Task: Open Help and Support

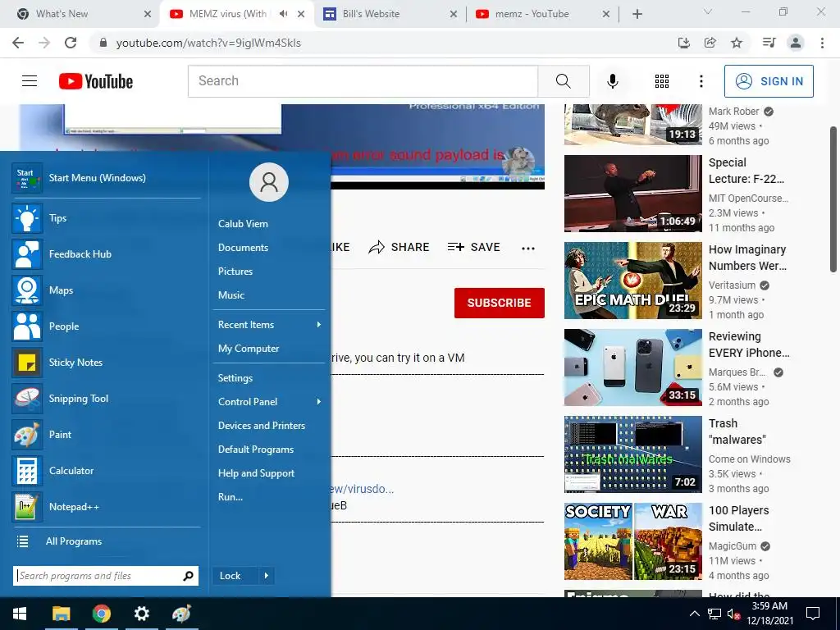Action: (256, 473)
